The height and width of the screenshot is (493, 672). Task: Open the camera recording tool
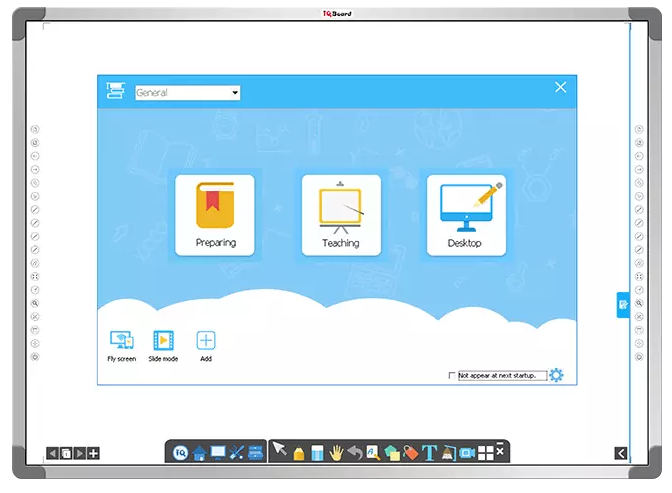point(467,453)
